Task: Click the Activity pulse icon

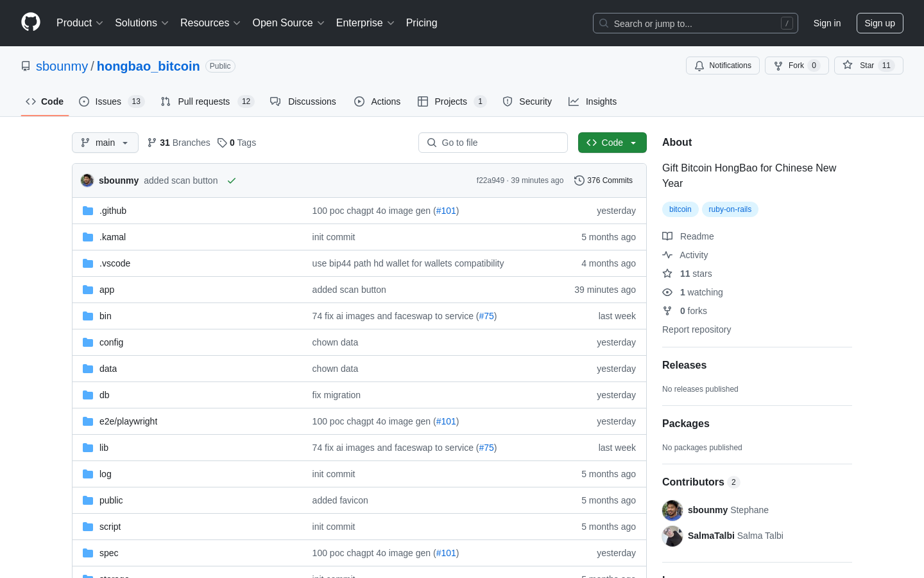Action: click(x=667, y=255)
